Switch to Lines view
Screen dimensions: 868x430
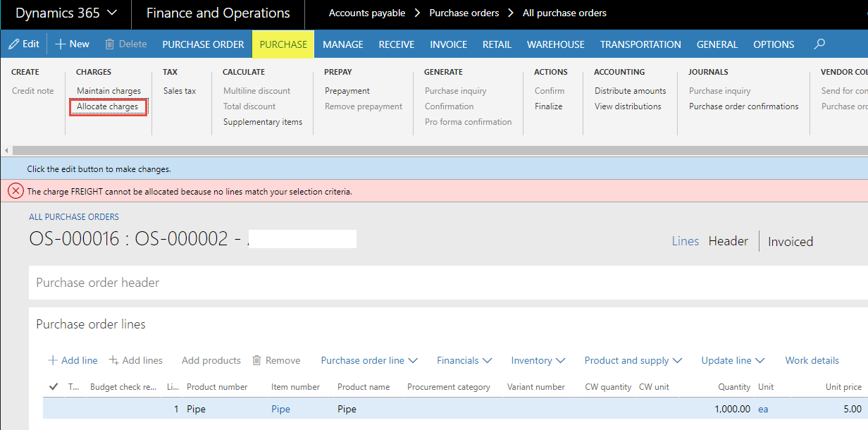(x=686, y=241)
